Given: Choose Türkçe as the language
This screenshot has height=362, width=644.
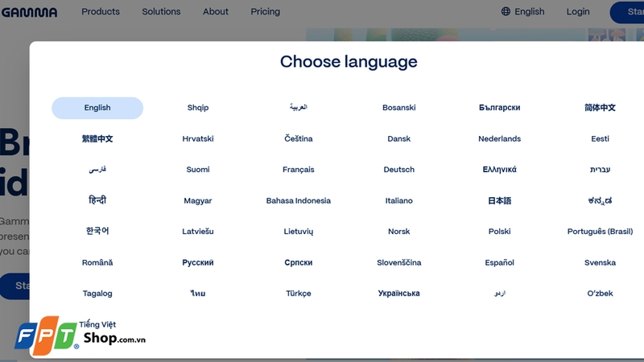Looking at the screenshot, I should pyautogui.click(x=299, y=294).
